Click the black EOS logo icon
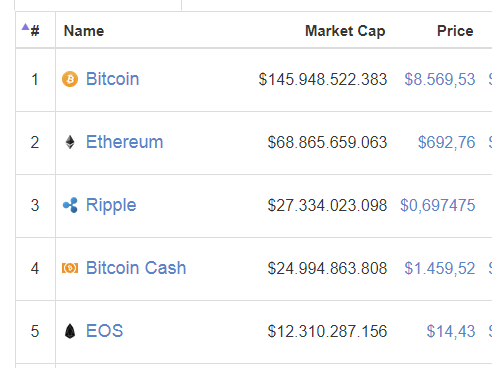Screen dimensions: 492x368 pyautogui.click(x=70, y=331)
